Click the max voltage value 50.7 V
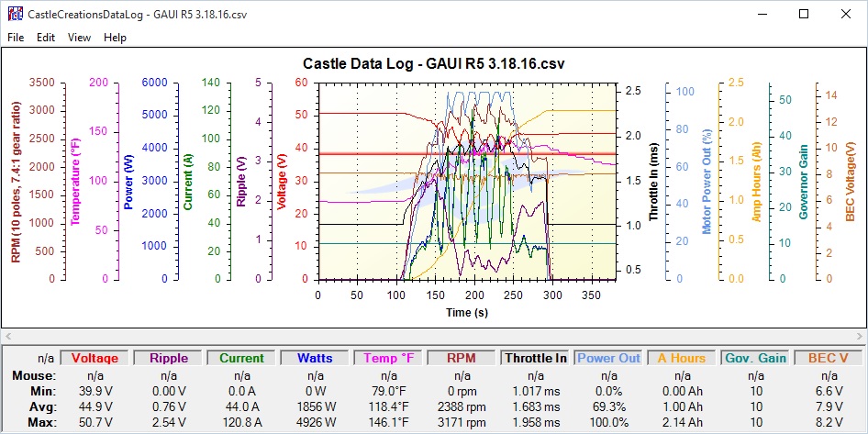The height and width of the screenshot is (434, 868). 94,422
